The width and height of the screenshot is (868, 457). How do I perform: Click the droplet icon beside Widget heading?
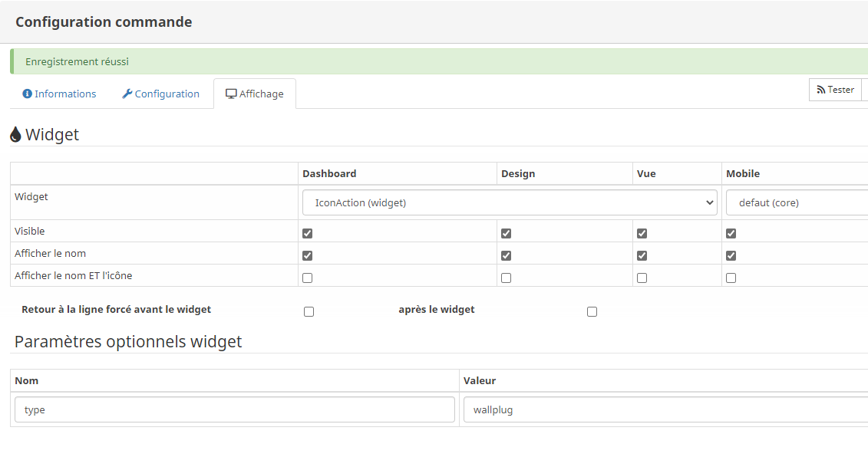tap(16, 135)
